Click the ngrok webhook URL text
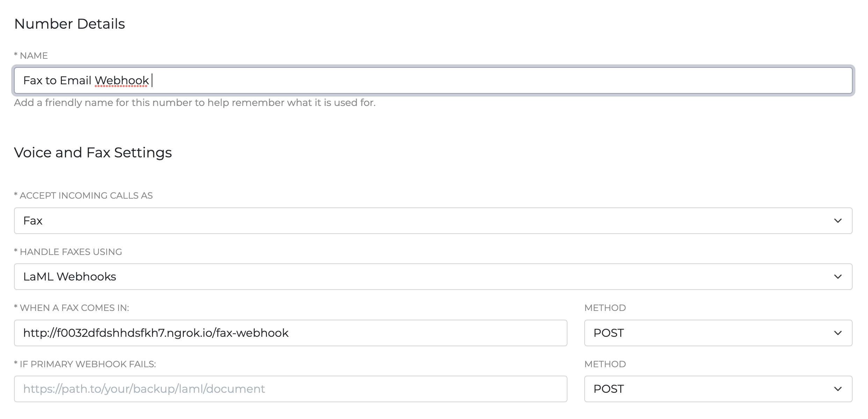Image resolution: width=868 pixels, height=419 pixels. pyautogui.click(x=156, y=333)
